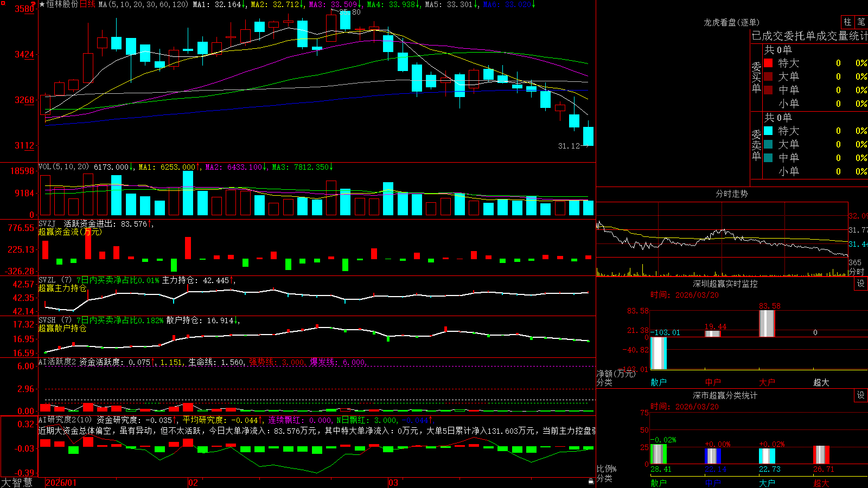Select the 笔 tick-view button
This screenshot has width=868, height=488.
point(861,22)
